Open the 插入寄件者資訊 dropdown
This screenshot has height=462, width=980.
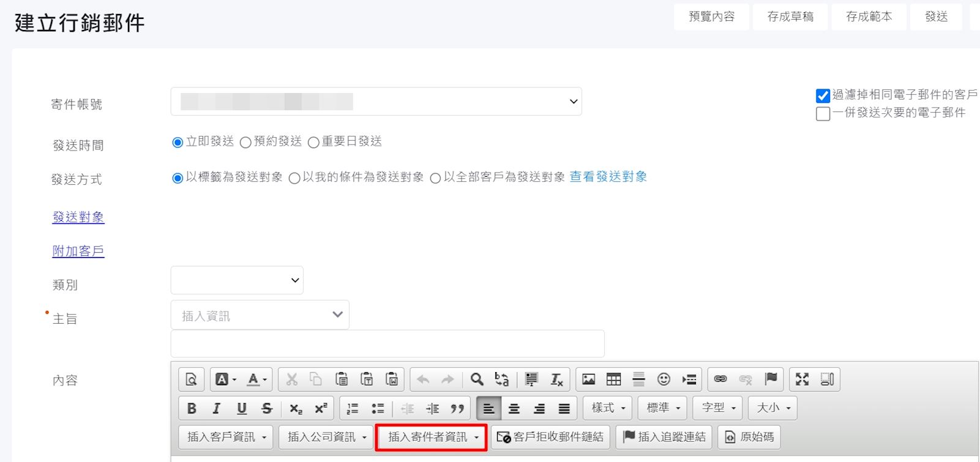(432, 437)
